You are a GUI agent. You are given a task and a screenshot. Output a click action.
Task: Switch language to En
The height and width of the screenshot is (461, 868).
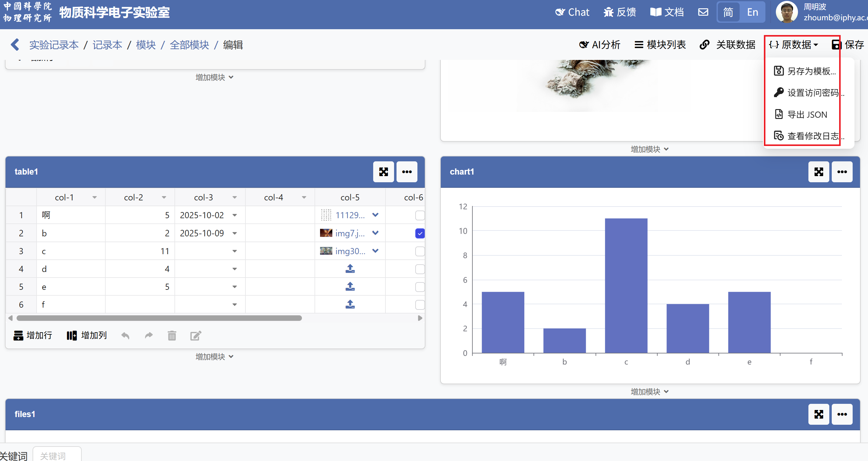[x=752, y=12]
